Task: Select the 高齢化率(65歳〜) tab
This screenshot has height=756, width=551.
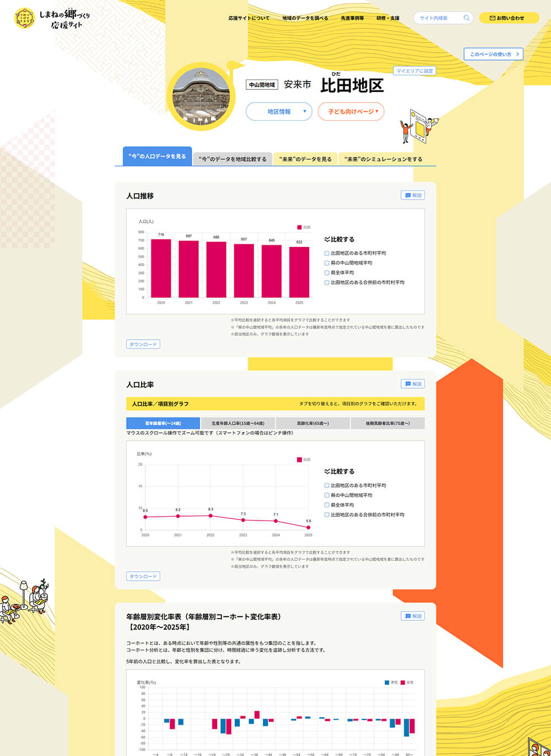Action: pos(312,423)
